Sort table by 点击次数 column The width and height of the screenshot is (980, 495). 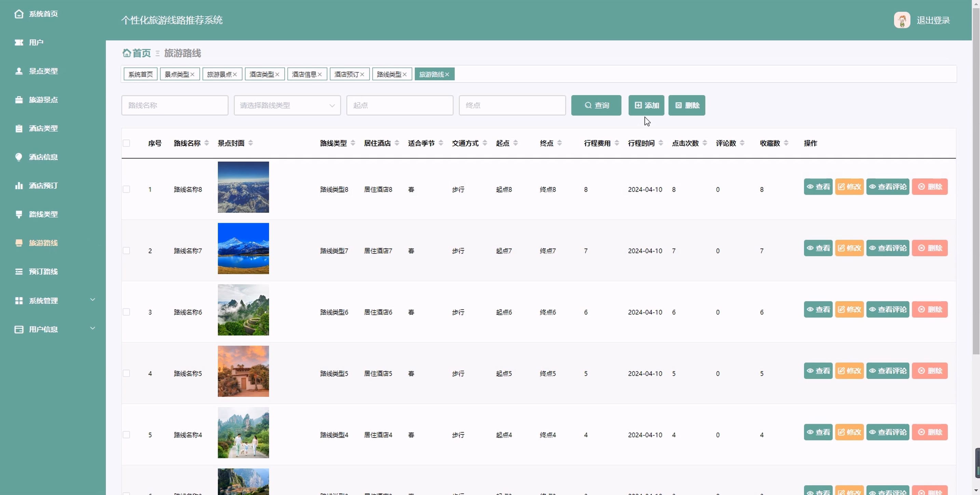pos(705,143)
